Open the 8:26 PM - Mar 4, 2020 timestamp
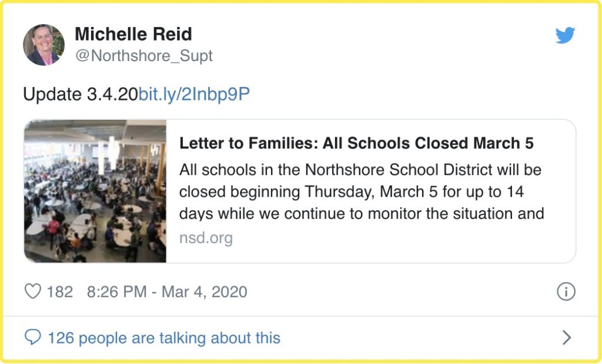The height and width of the screenshot is (364, 602). (x=167, y=292)
